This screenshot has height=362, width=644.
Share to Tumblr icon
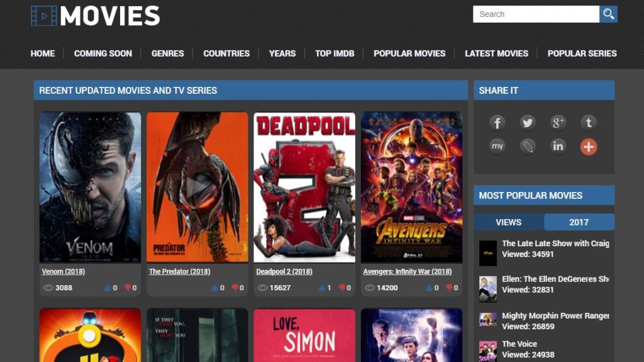[x=589, y=123]
